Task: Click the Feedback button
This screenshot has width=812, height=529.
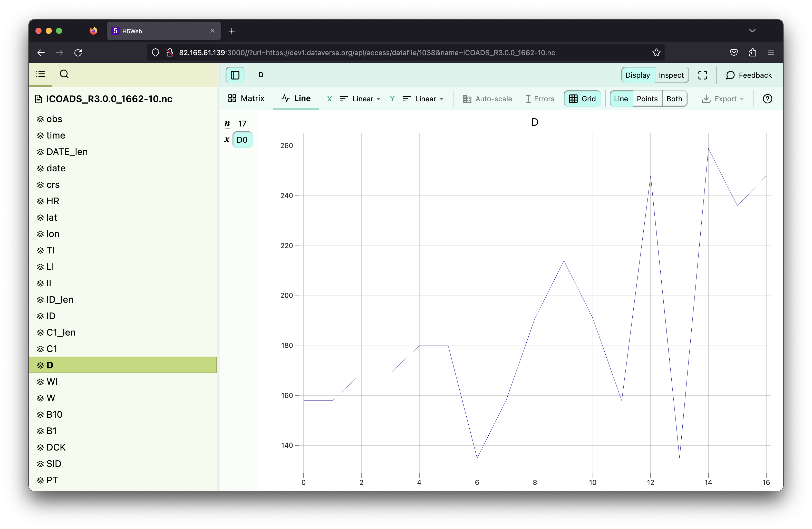Action: [749, 75]
